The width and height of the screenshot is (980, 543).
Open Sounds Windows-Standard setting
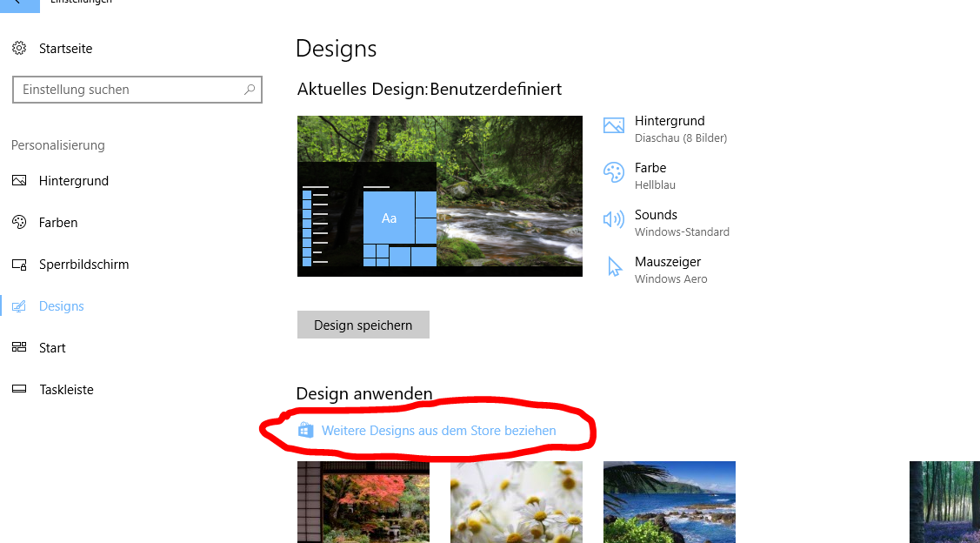pos(682,223)
